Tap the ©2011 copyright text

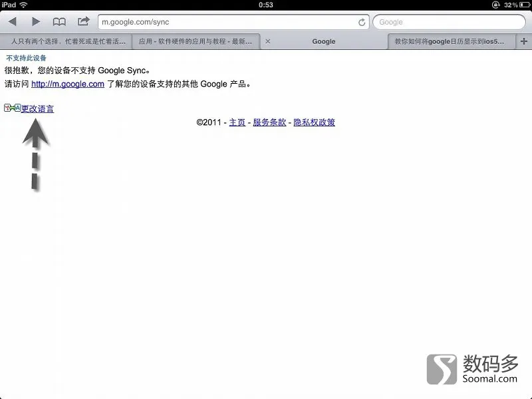click(x=209, y=122)
